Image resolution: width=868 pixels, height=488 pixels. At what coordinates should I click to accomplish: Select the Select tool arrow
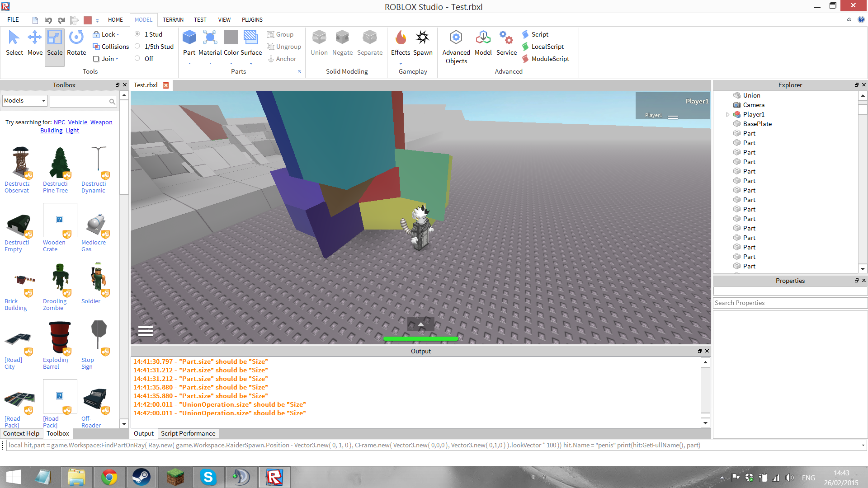coord(14,43)
